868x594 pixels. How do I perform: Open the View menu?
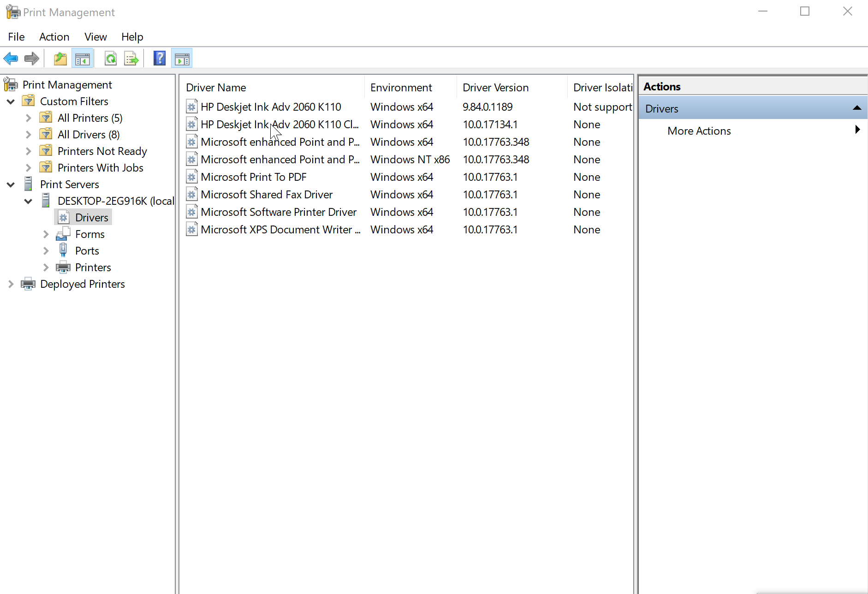[95, 37]
